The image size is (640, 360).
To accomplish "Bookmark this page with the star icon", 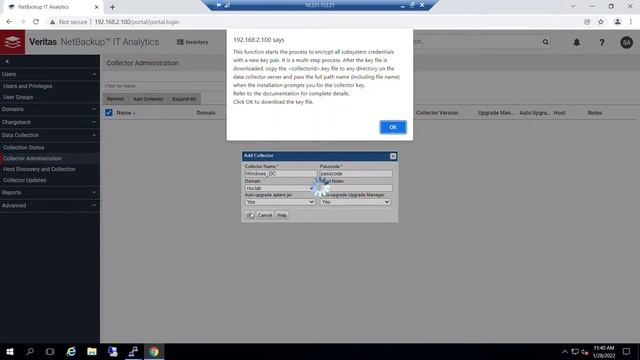I will tap(601, 22).
